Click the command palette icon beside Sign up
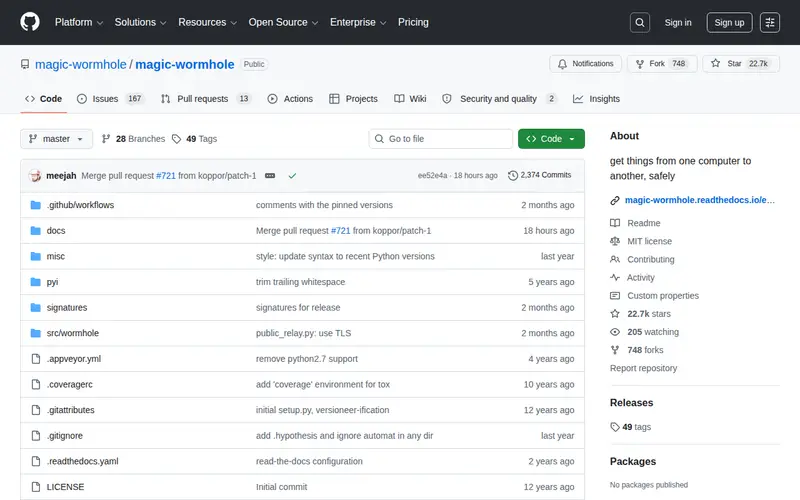 pos(769,22)
